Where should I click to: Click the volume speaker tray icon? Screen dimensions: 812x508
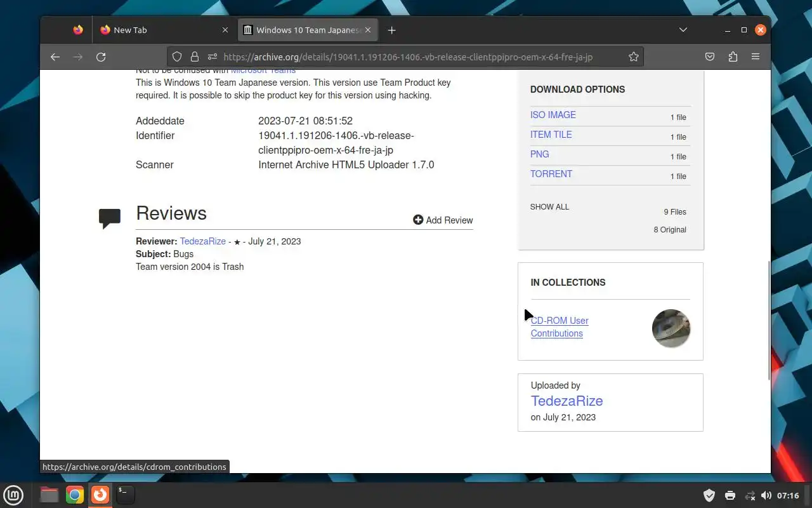766,495
